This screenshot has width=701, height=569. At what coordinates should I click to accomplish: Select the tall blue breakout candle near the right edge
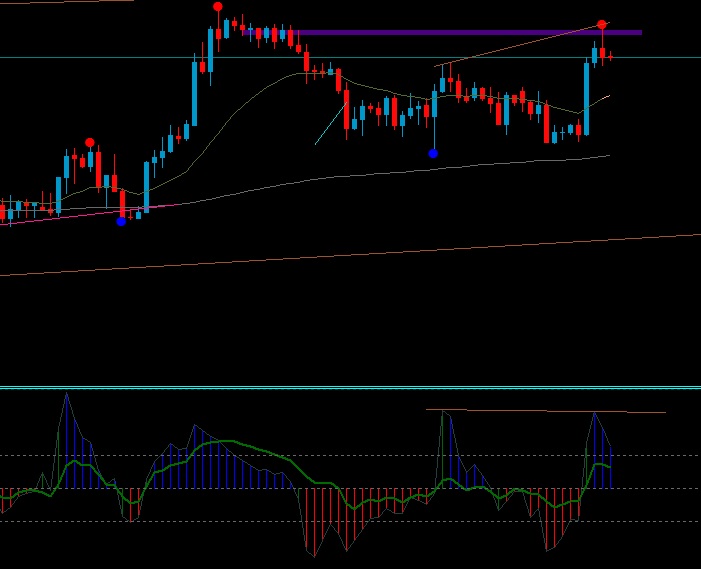coord(586,98)
